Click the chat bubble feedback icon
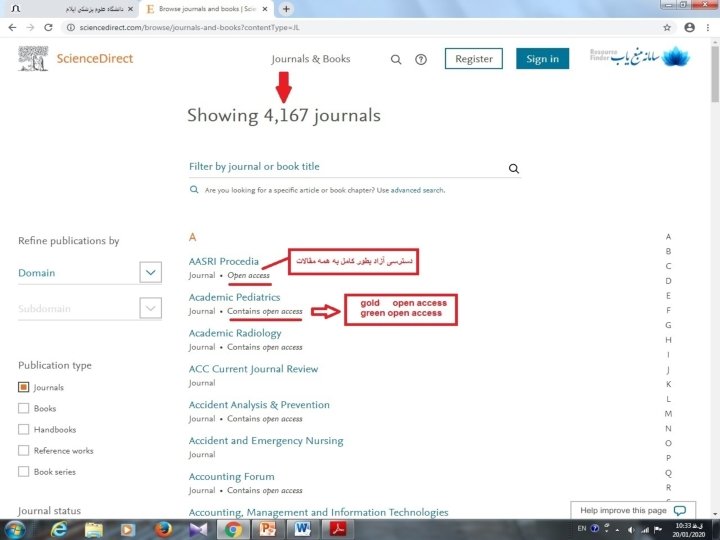This screenshot has width=720, height=540. pos(680,511)
